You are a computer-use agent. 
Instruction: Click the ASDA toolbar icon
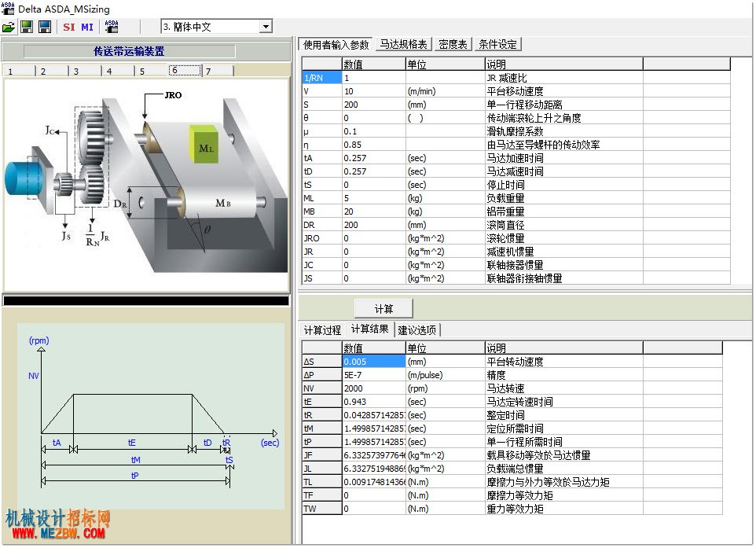(112, 27)
